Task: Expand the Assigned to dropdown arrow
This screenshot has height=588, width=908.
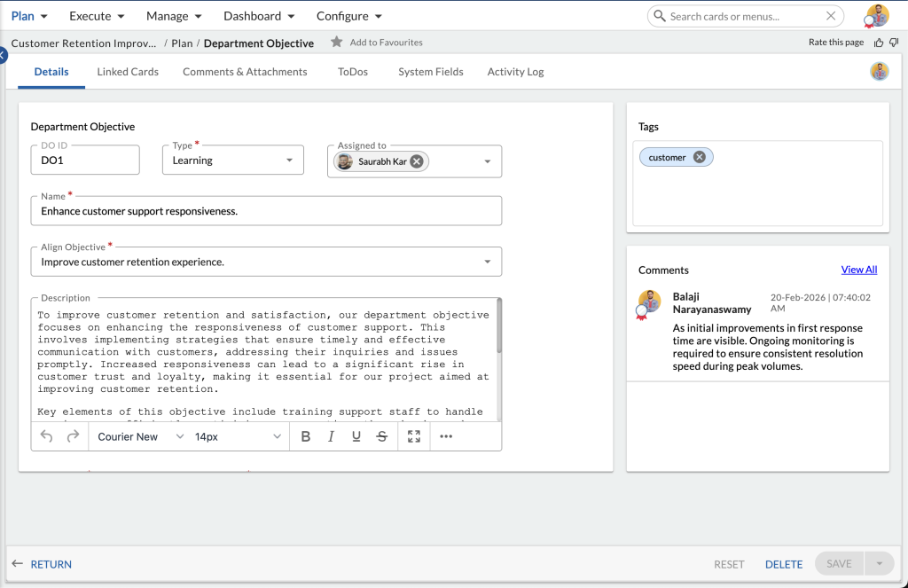Action: (487, 161)
